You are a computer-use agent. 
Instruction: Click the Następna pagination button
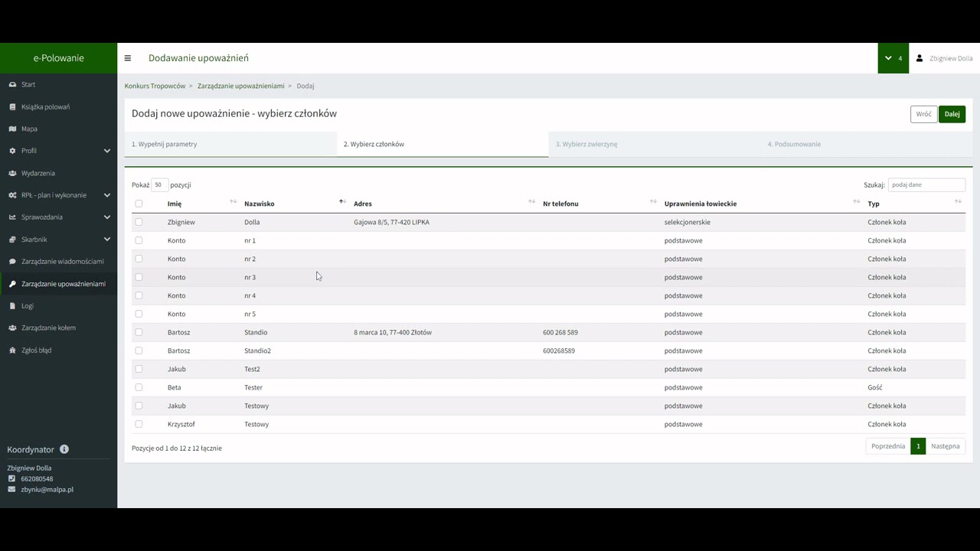(946, 446)
